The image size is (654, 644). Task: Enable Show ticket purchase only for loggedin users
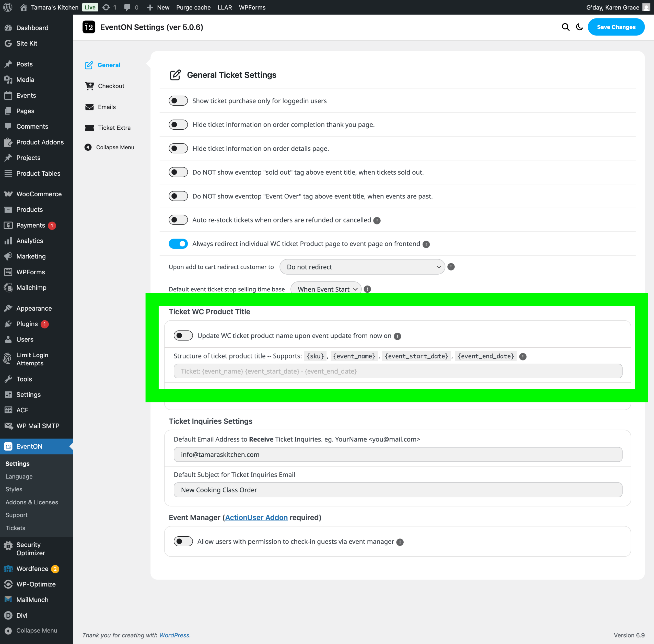[178, 101]
